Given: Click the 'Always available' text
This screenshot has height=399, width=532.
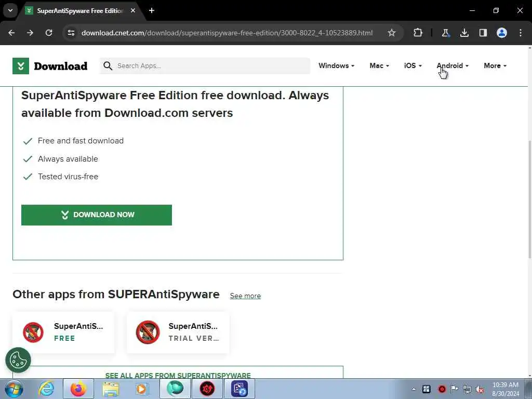Looking at the screenshot, I should click(68, 159).
